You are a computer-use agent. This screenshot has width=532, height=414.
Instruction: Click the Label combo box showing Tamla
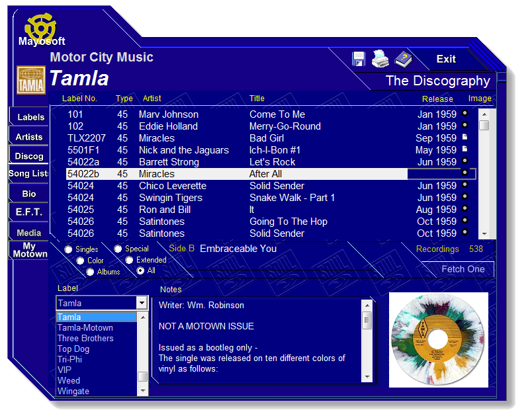pyautogui.click(x=102, y=303)
